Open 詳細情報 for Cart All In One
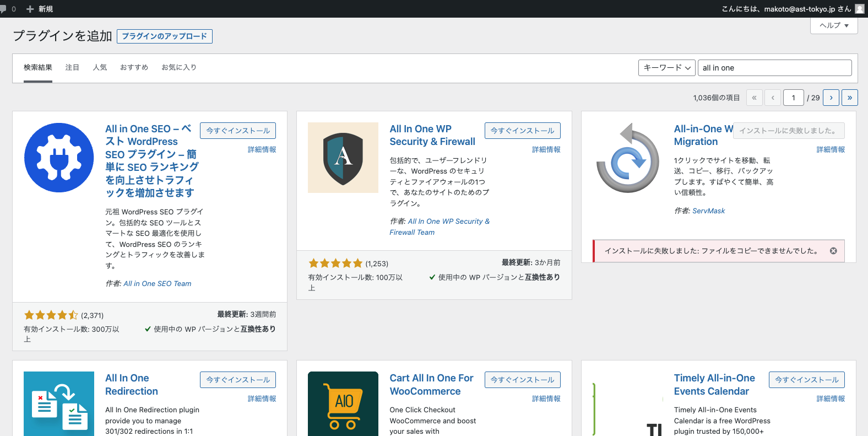The height and width of the screenshot is (436, 868). click(546, 399)
